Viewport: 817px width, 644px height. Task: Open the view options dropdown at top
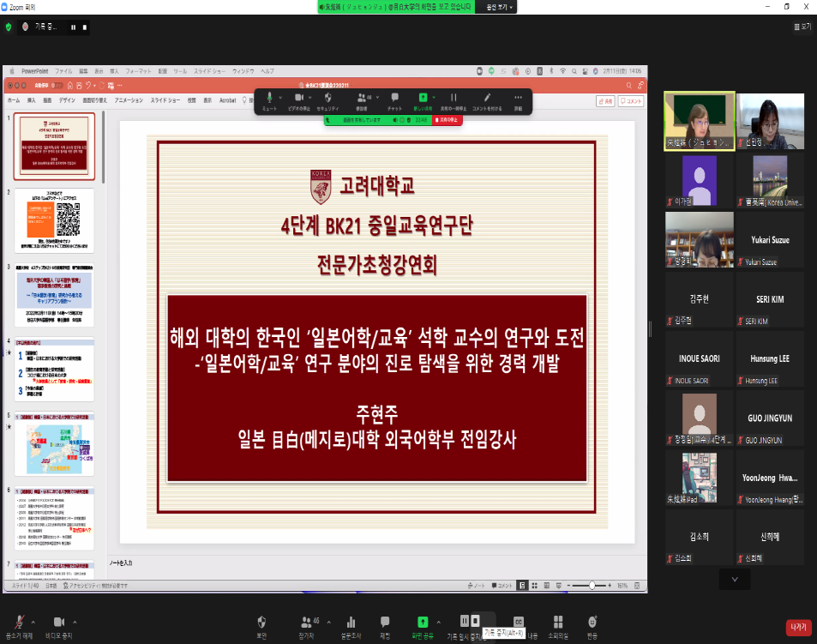click(x=500, y=7)
